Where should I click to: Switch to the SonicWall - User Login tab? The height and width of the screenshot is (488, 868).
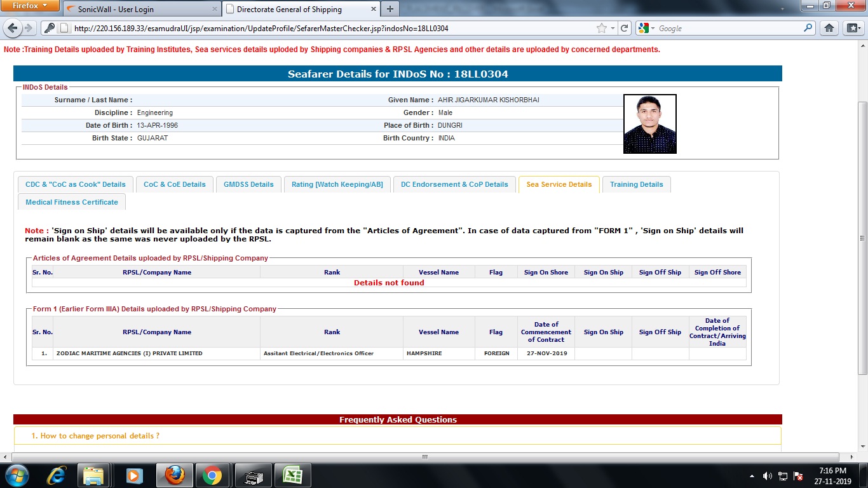click(x=142, y=10)
